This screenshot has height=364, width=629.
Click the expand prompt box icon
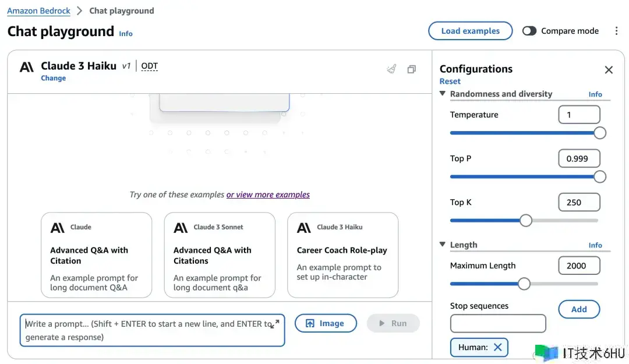click(x=275, y=324)
